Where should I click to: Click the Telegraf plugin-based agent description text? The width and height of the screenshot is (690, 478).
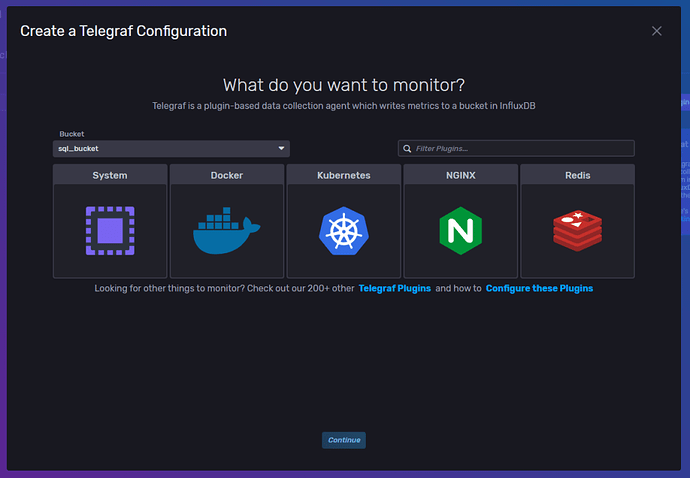[x=344, y=106]
